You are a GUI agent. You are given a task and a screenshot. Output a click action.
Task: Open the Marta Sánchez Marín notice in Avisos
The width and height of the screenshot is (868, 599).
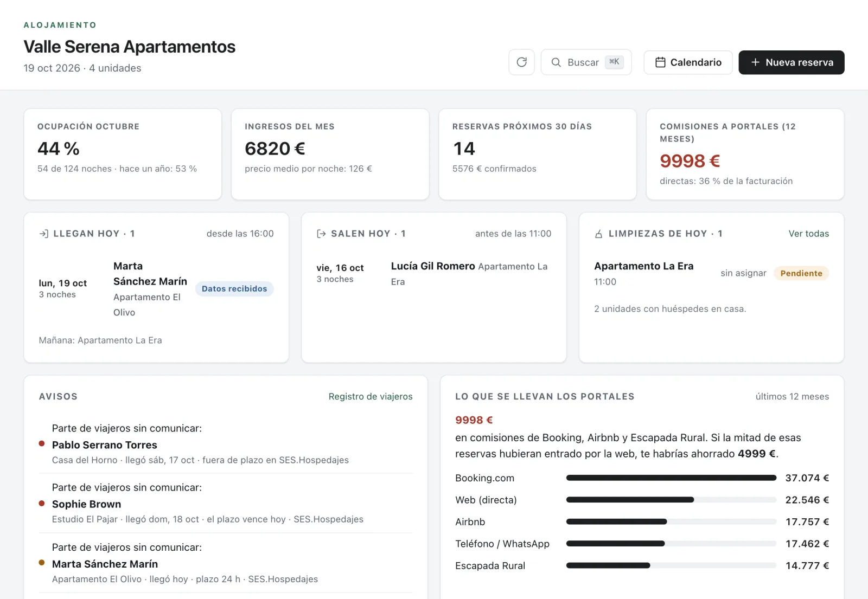pyautogui.click(x=226, y=563)
